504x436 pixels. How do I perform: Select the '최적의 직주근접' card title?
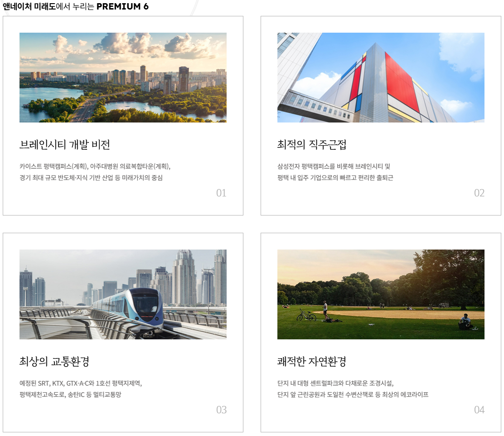[312, 144]
